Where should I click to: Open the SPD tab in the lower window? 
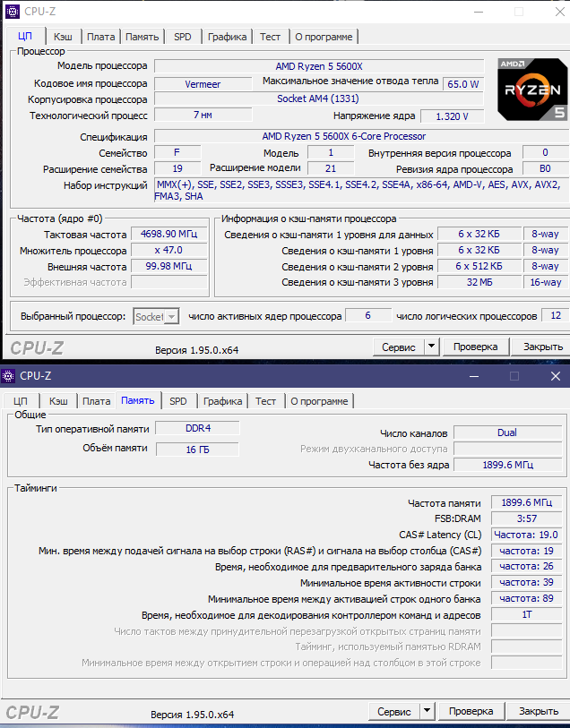(x=178, y=401)
